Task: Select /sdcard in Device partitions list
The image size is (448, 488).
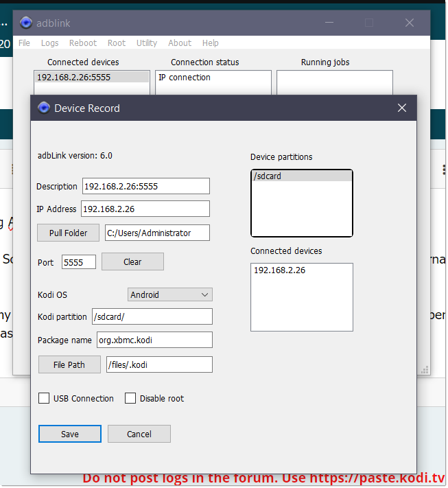Action: (301, 176)
